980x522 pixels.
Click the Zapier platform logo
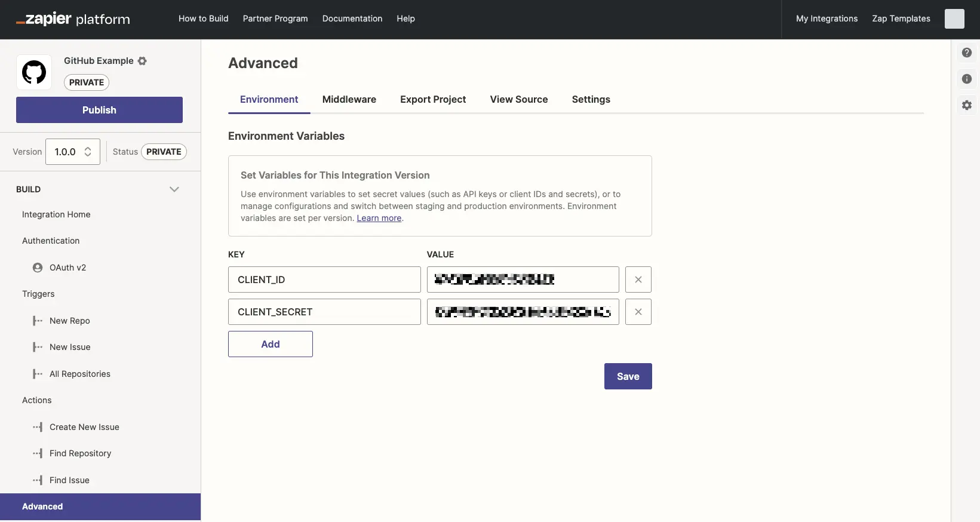pos(73,19)
